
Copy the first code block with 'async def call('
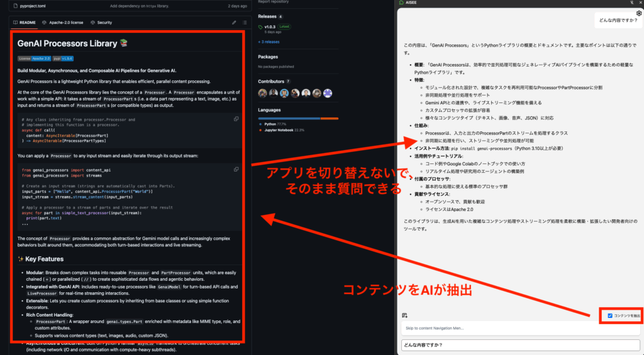pyautogui.click(x=236, y=119)
